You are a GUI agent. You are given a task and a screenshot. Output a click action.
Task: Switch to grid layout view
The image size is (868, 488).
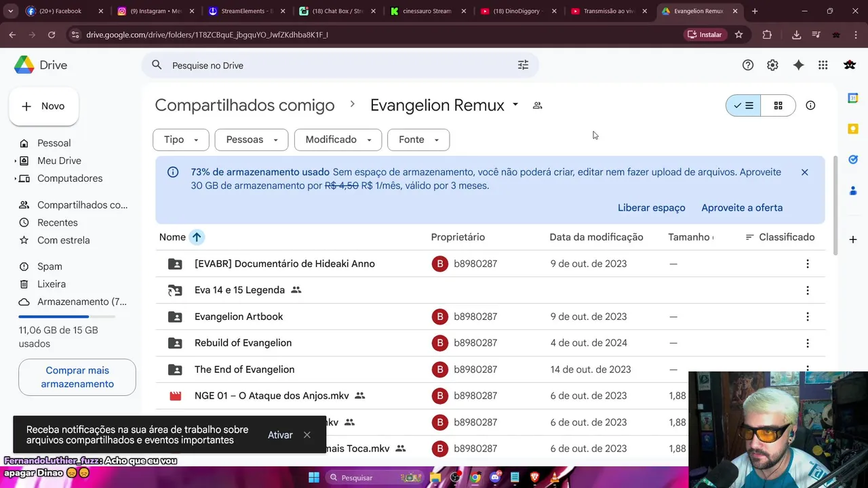pos(778,106)
